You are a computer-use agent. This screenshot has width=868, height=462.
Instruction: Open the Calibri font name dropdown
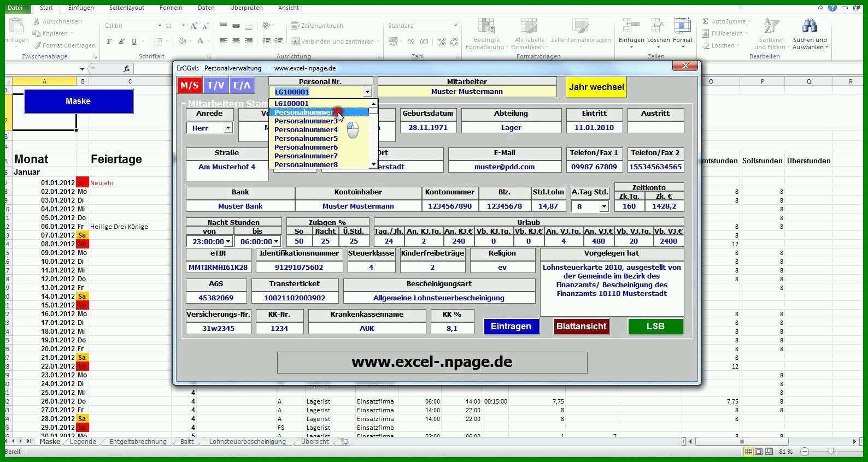[x=160, y=26]
